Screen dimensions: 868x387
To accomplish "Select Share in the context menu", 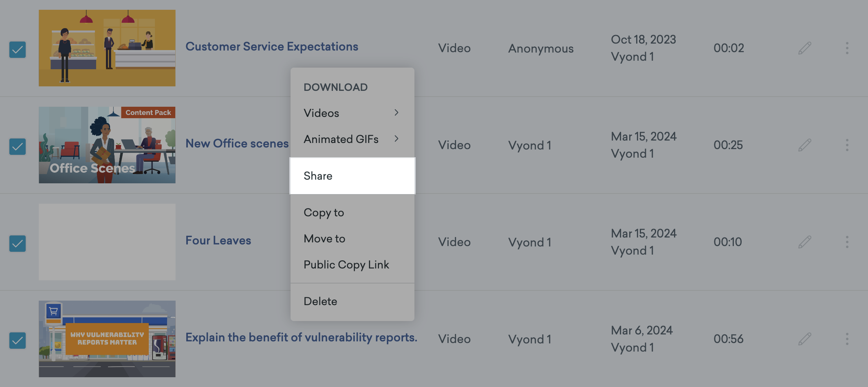I will coord(352,176).
